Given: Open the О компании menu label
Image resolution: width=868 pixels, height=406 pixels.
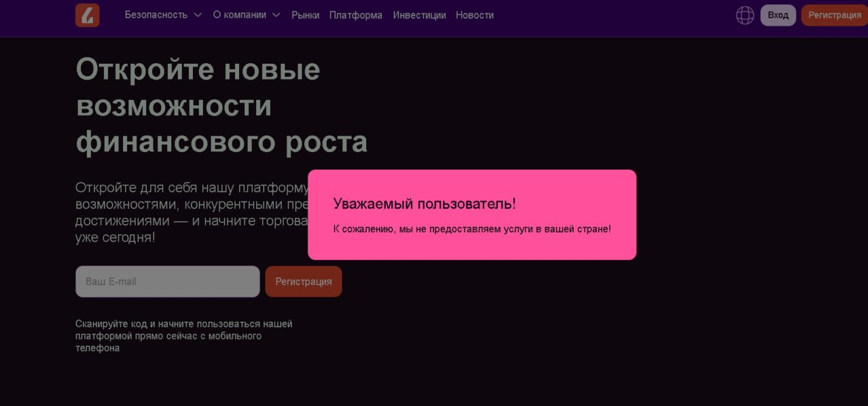Looking at the screenshot, I should (239, 15).
